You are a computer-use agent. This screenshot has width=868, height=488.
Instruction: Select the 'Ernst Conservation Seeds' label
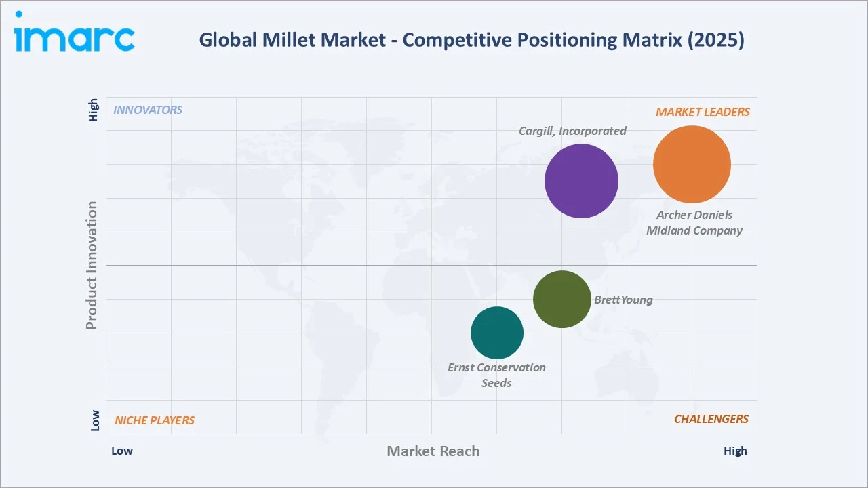point(496,375)
